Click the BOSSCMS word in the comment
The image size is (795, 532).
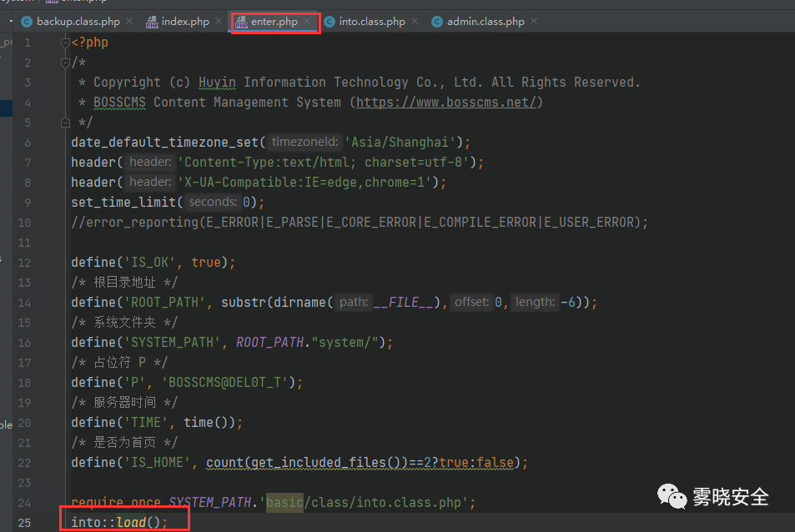[119, 103]
